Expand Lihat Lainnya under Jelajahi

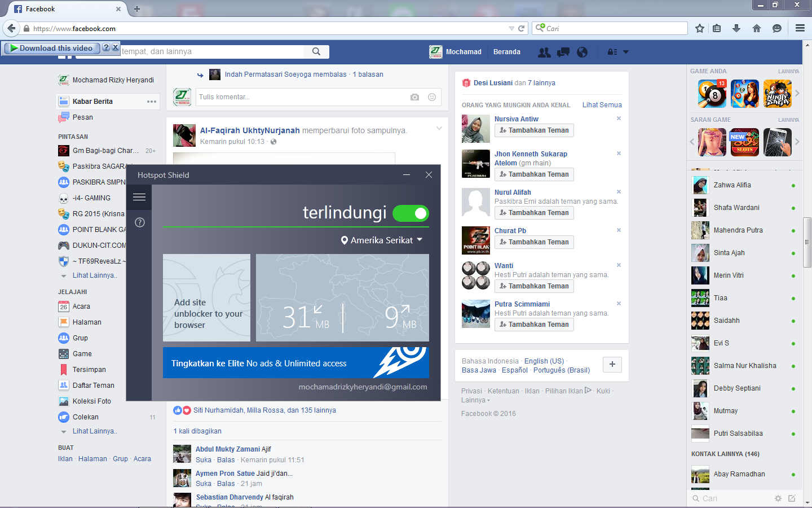click(x=95, y=431)
